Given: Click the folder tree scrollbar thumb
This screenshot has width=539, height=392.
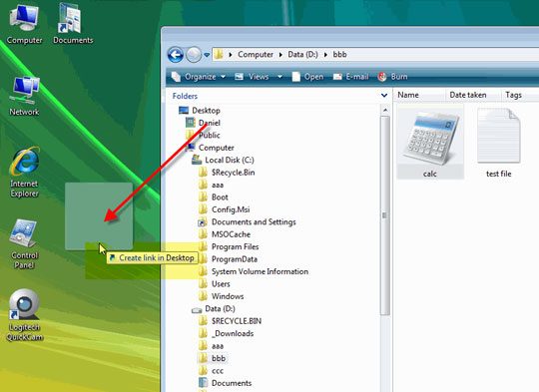Looking at the screenshot, I should [385, 215].
